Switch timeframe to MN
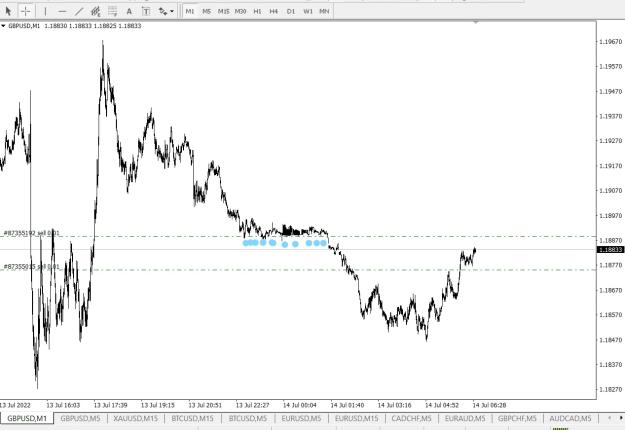Screen dimensions: 625x430 (x=324, y=11)
